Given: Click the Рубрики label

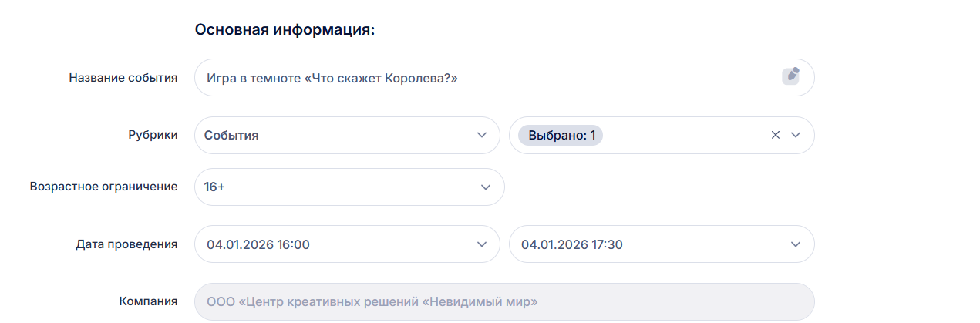Looking at the screenshot, I should (x=153, y=135).
